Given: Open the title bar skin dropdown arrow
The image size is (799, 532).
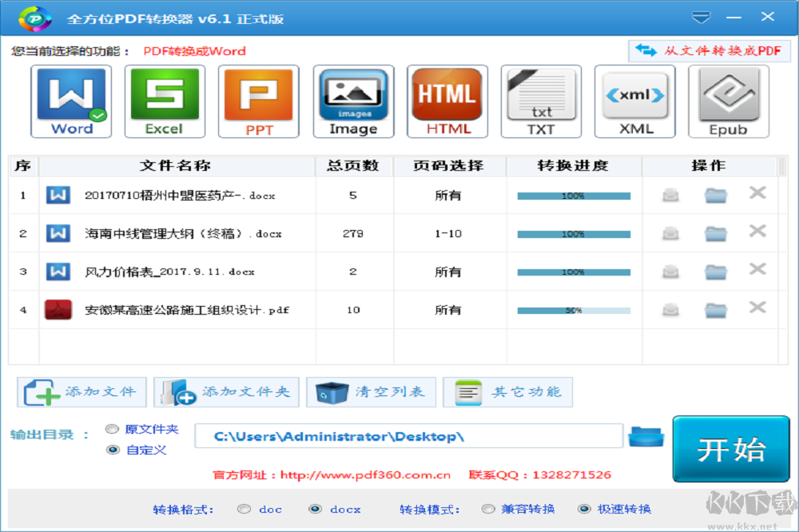Looking at the screenshot, I should (x=702, y=16).
